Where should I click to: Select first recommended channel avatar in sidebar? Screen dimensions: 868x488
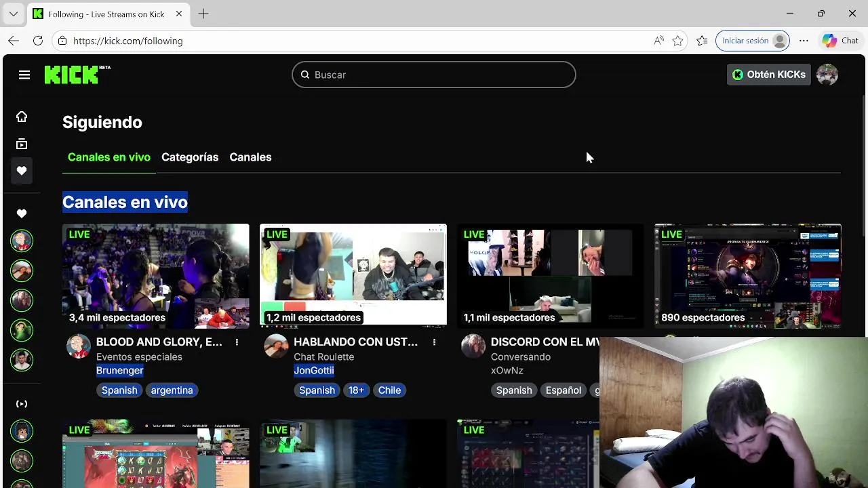pos(22,431)
